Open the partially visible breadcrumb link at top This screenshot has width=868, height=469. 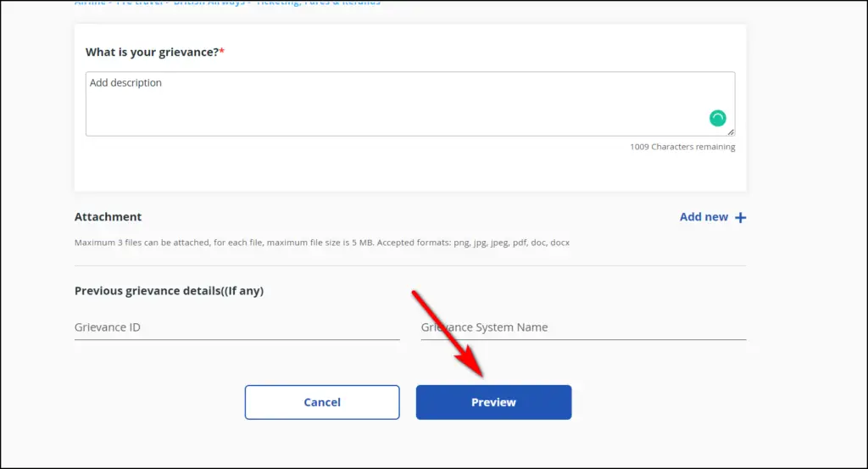point(227,3)
